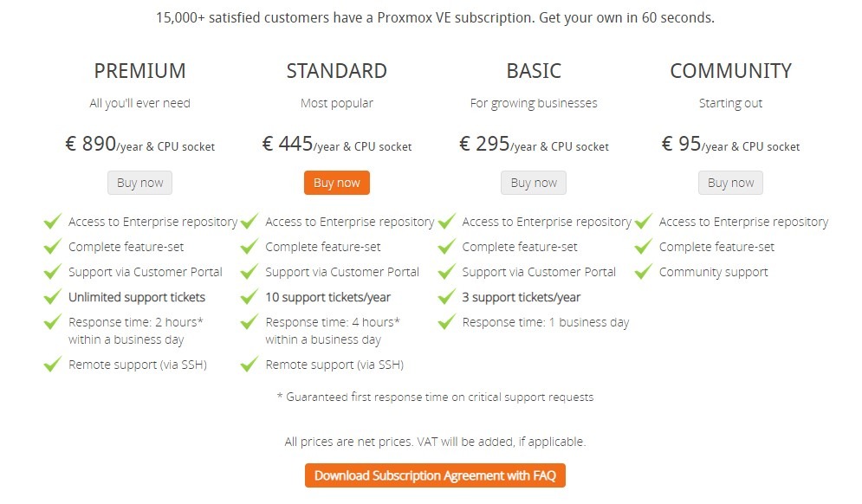This screenshot has height=504, width=862.
Task: Click checkmark beside 3 support tickets/year
Action: tap(446, 297)
